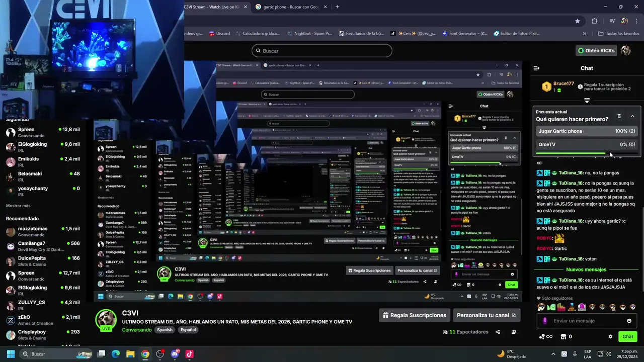The height and width of the screenshot is (362, 644).
Task: Open TikTok app in taskbar
Action: tap(189, 354)
